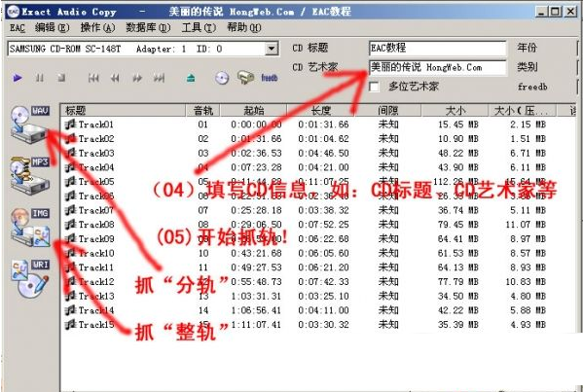Viewport: 583px width, 392px height.
Task: Click the freedb query icon
Action: (245, 78)
